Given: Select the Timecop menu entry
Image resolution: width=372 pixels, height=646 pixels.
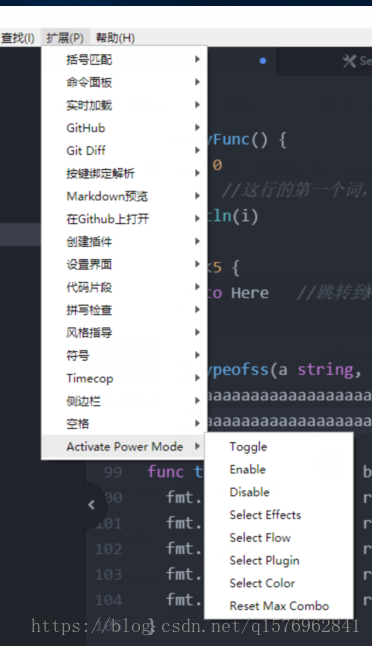Looking at the screenshot, I should (x=124, y=378).
